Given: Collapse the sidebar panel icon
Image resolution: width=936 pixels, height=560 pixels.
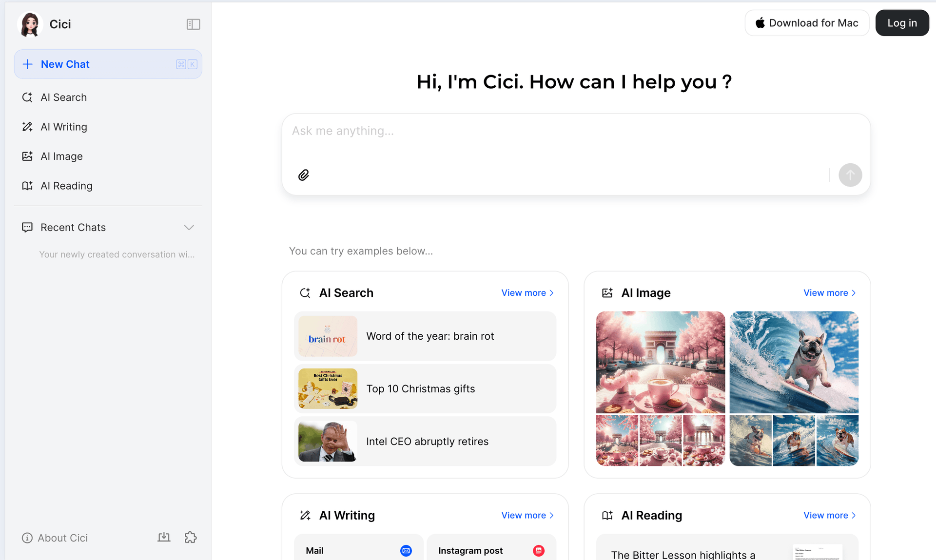Looking at the screenshot, I should (193, 24).
